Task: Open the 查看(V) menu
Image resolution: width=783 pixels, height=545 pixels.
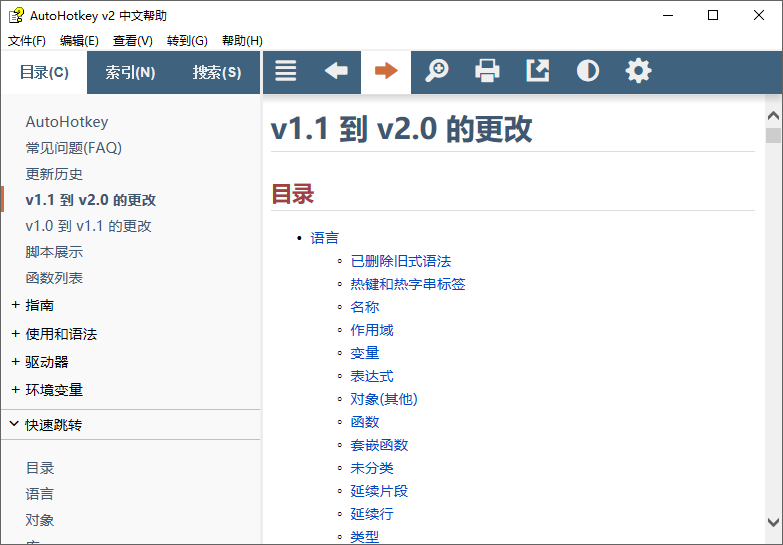Action: (132, 41)
